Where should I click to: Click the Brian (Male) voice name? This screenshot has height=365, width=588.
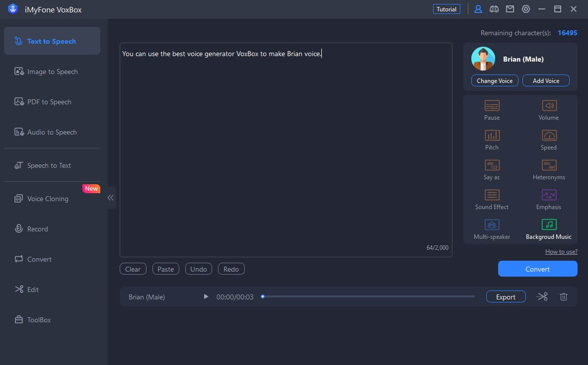[523, 59]
